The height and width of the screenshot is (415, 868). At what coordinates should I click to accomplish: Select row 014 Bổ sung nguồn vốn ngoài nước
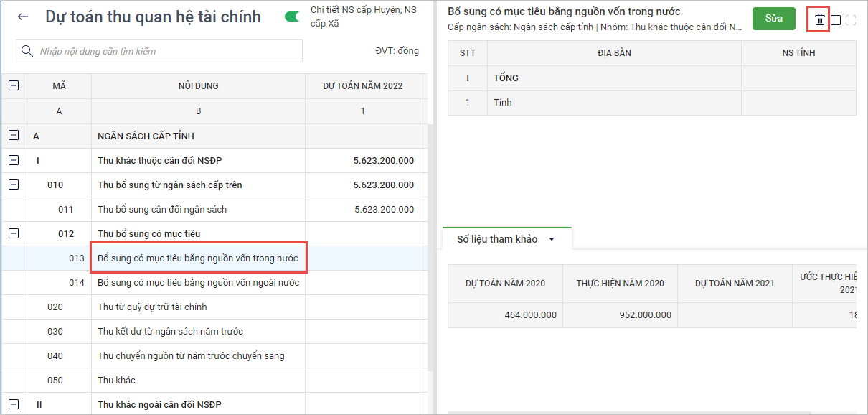click(198, 283)
